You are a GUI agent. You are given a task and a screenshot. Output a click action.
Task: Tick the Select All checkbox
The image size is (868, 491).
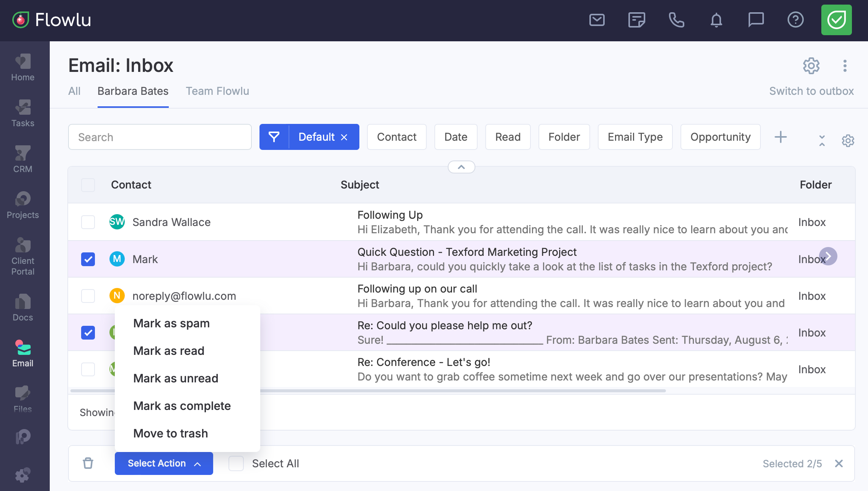[236, 463]
